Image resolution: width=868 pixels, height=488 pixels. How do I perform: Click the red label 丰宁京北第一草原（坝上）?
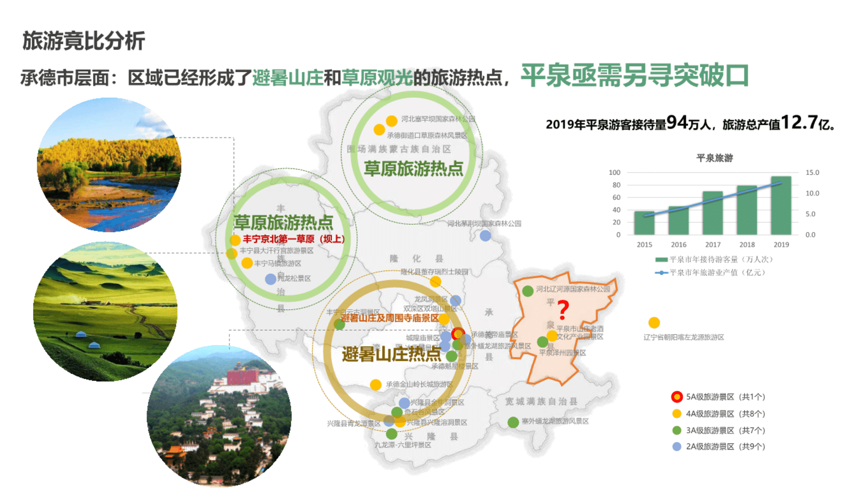click(294, 239)
